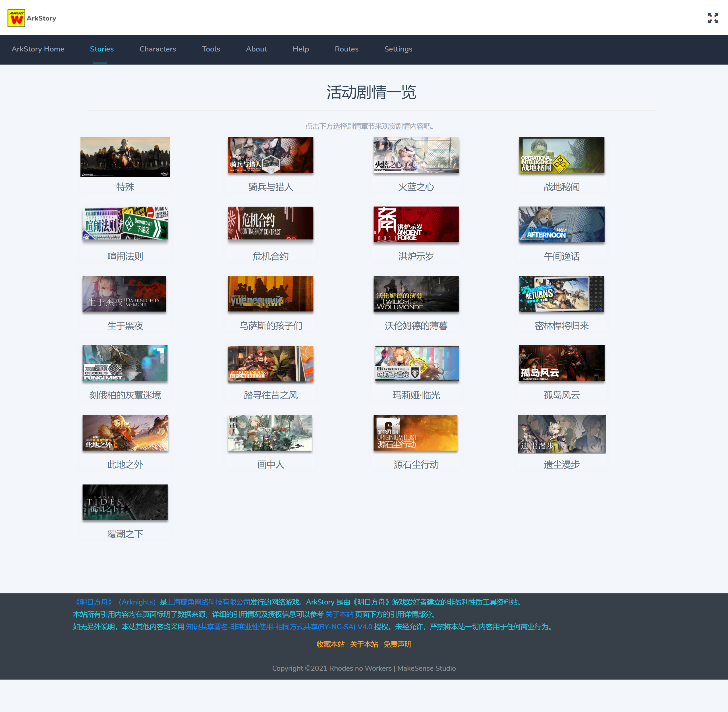This screenshot has width=728, height=712.
Task: Select the Routes navigation item
Action: pos(346,49)
